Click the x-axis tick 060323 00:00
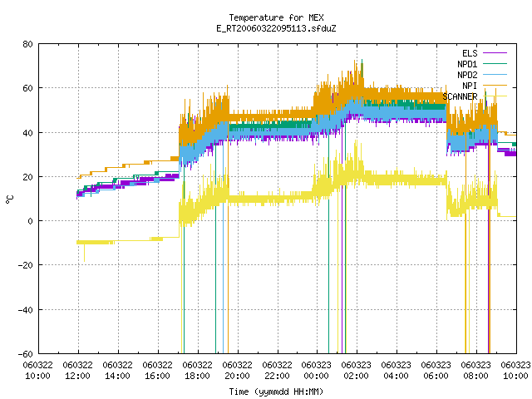This screenshot has width=532, height=399. [317, 370]
